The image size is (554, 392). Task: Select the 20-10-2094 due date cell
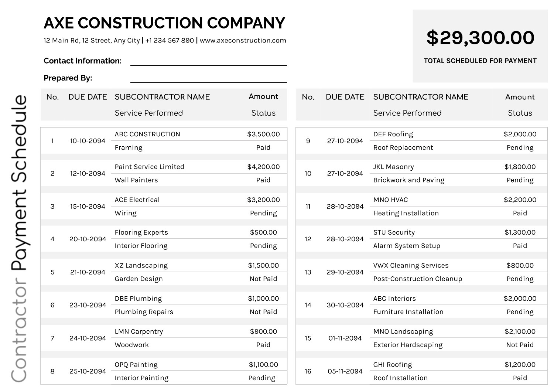[88, 239]
